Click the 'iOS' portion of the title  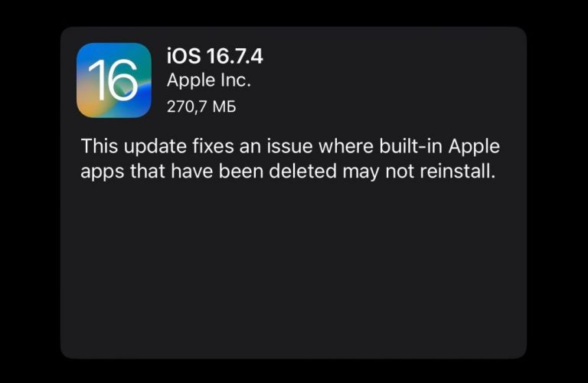pyautogui.click(x=184, y=56)
